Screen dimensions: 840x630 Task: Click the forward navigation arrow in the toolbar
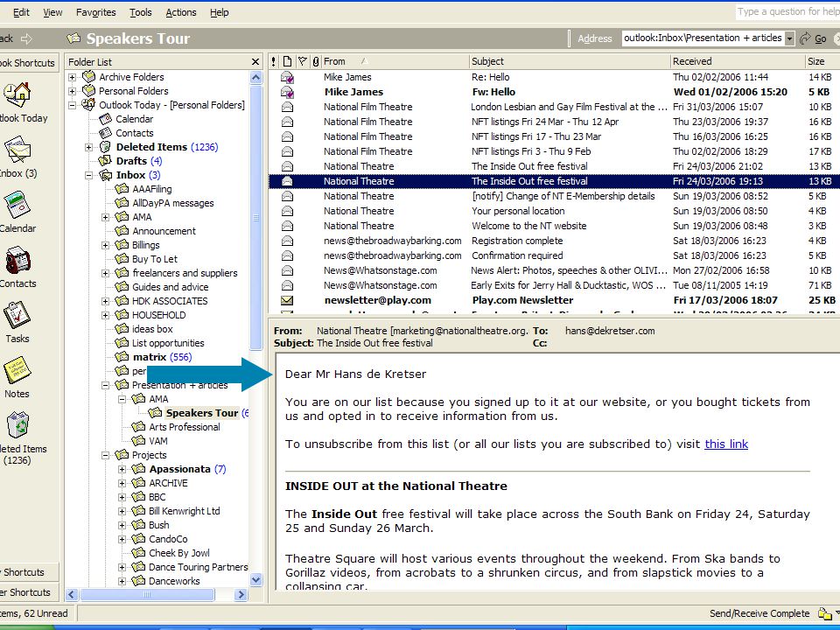(26, 38)
